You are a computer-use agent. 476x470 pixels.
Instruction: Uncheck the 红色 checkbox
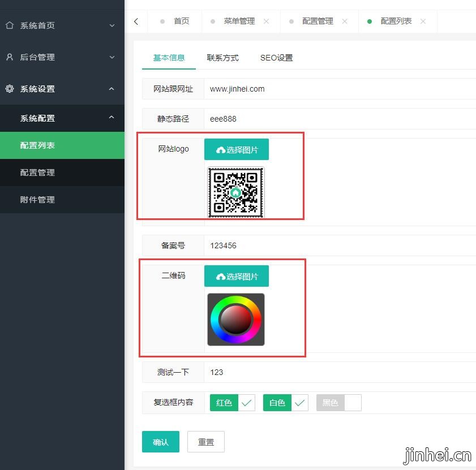tap(232, 403)
